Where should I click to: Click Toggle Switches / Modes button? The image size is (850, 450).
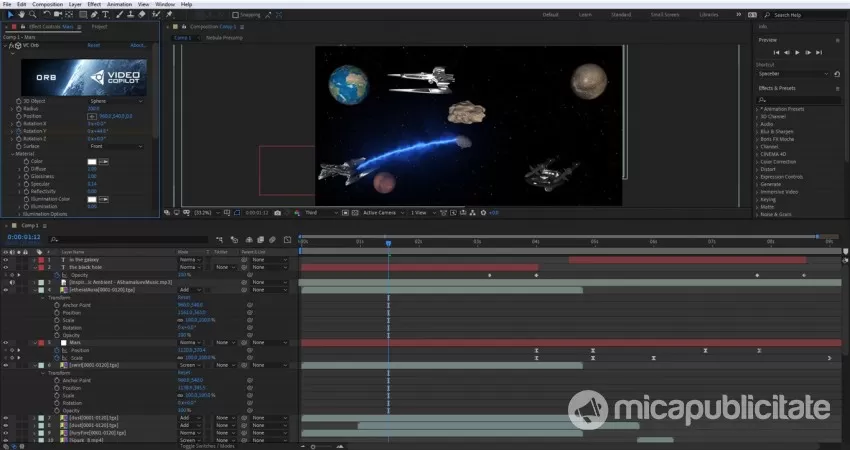(x=208, y=446)
